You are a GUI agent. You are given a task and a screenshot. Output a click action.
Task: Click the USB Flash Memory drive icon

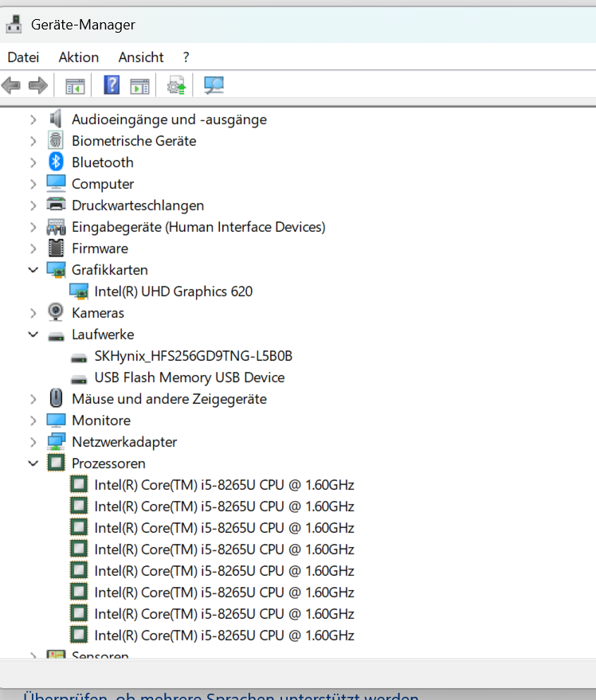[x=79, y=379]
